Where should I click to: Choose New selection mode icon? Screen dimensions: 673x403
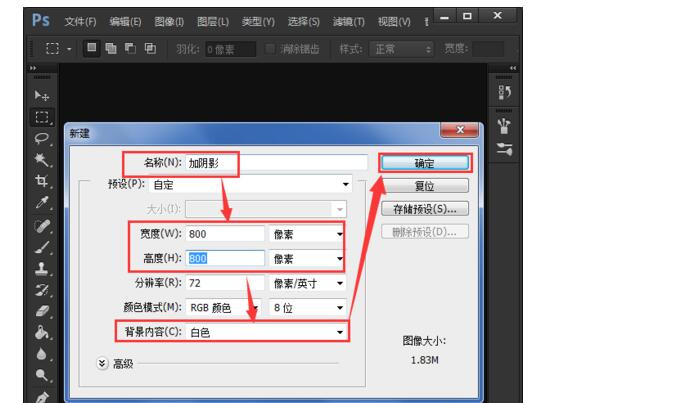[91, 48]
